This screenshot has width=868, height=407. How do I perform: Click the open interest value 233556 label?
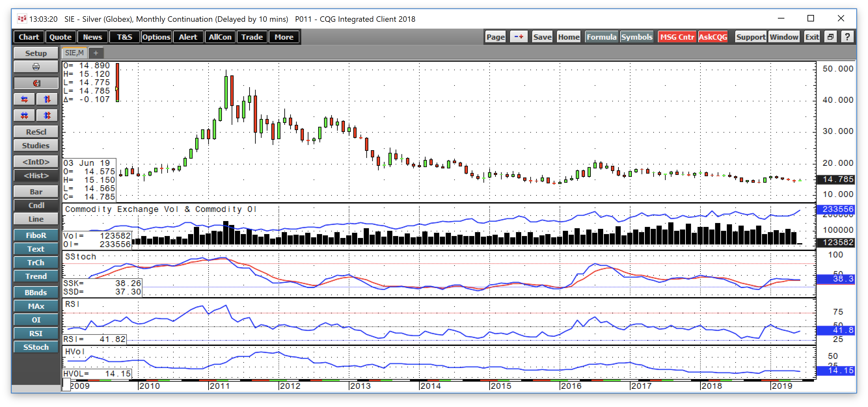[836, 209]
